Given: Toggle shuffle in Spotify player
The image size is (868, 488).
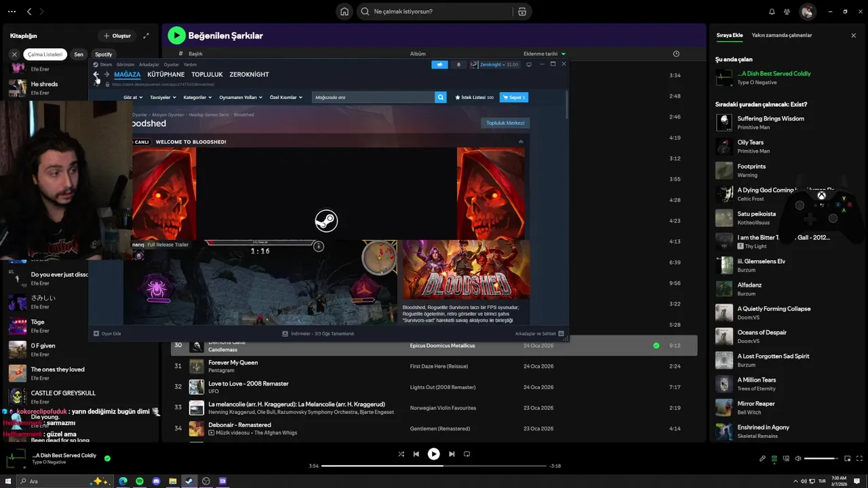Looking at the screenshot, I should pyautogui.click(x=401, y=454).
